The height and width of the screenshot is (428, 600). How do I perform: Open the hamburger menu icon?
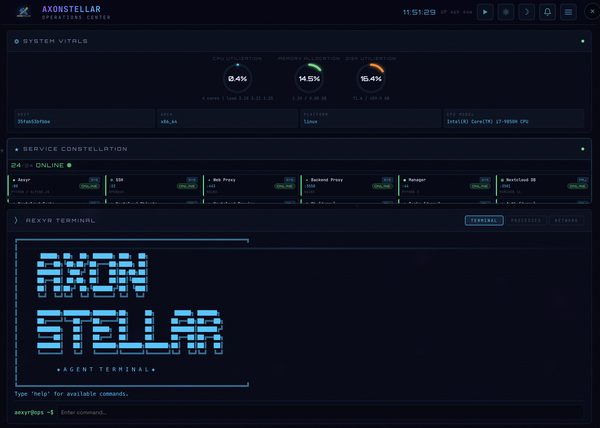click(568, 12)
